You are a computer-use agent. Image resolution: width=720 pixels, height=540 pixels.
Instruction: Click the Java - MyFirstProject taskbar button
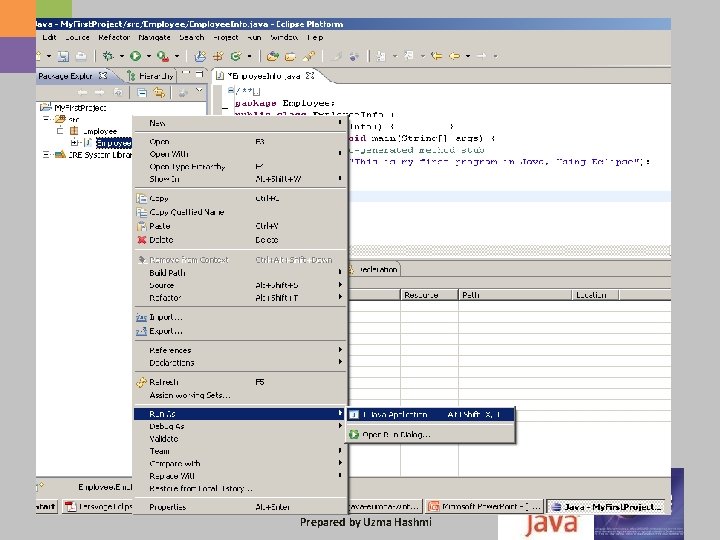(x=606, y=506)
